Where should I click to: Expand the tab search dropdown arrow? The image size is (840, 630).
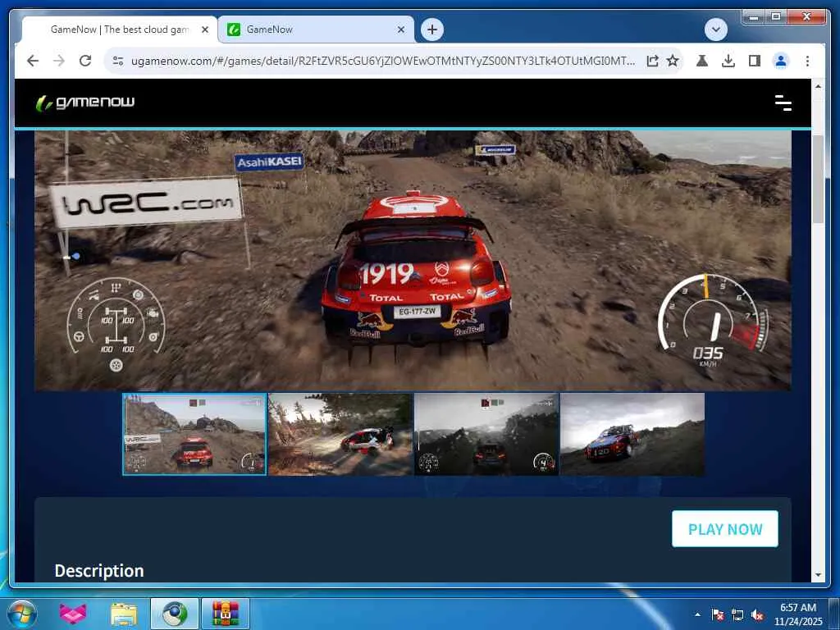[x=715, y=30]
